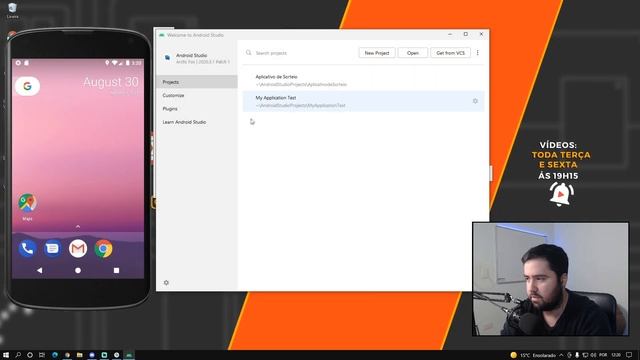Screen dimensions: 640x360
Task: Click the gear icon on My Application Test row
Action: click(x=475, y=101)
